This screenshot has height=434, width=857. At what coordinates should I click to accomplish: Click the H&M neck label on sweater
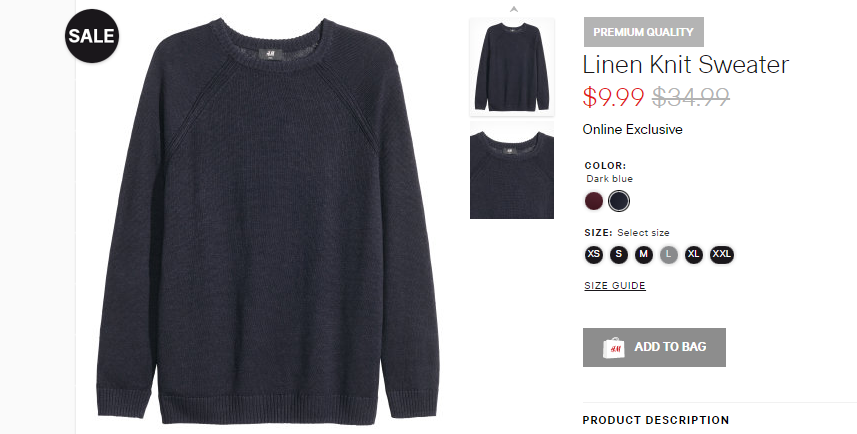(x=271, y=54)
